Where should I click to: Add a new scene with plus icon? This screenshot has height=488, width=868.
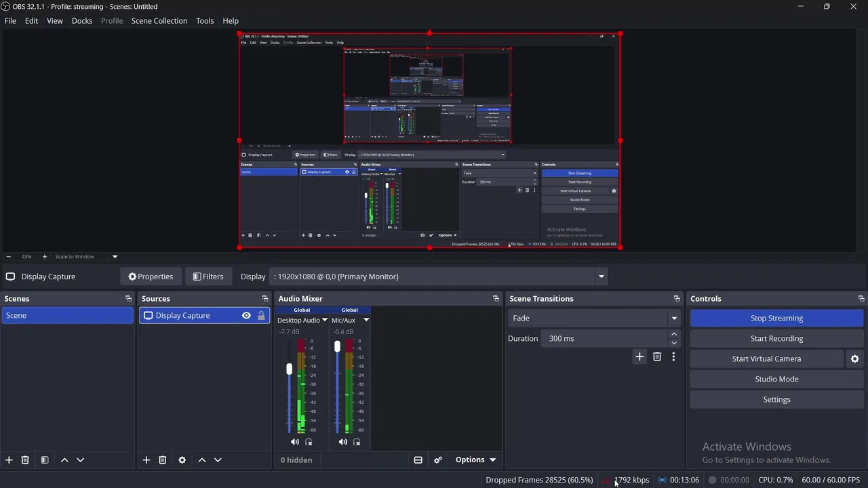click(x=9, y=460)
